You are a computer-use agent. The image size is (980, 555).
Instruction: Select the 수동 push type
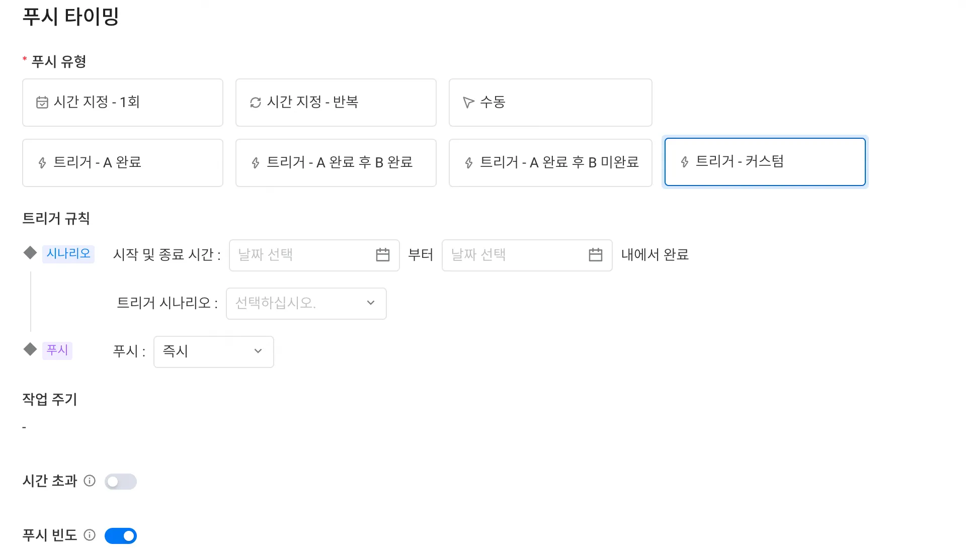tap(550, 103)
